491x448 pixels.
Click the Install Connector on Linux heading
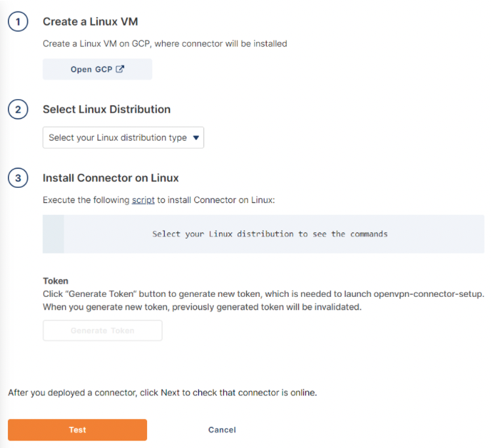pos(110,178)
